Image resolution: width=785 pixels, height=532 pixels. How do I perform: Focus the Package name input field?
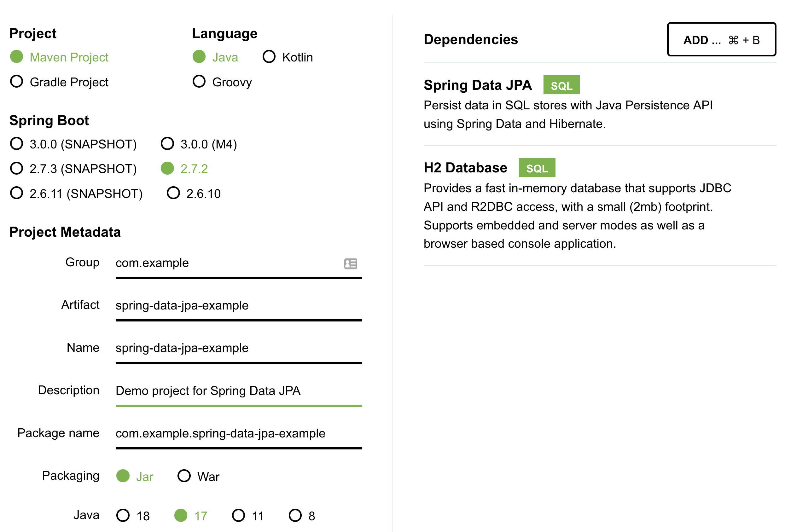238,433
